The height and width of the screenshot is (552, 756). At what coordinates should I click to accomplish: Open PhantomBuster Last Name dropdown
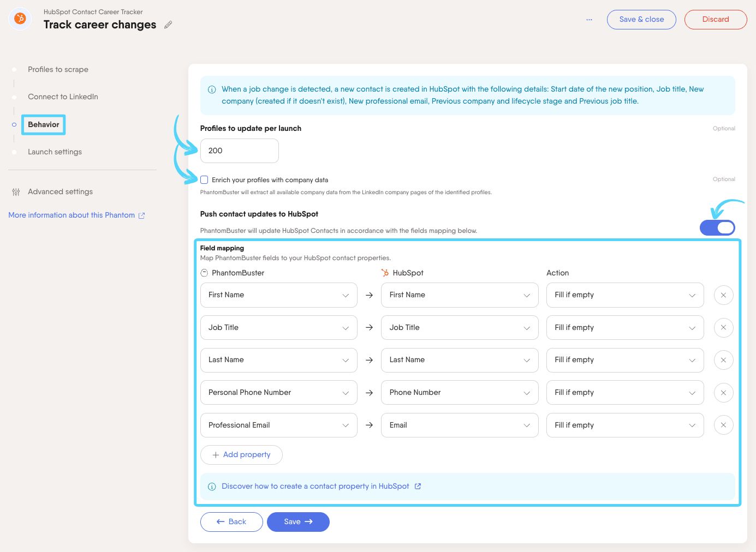coord(279,360)
